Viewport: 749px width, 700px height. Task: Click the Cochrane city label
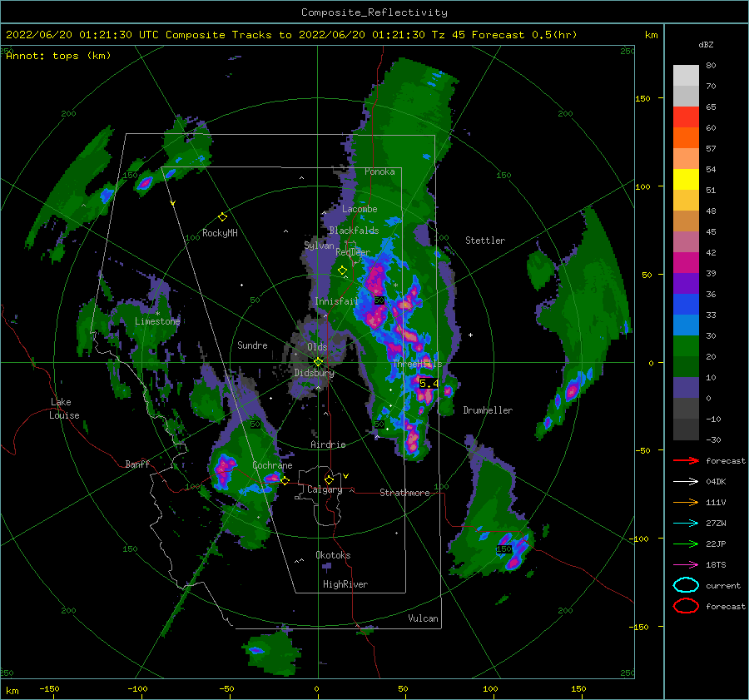point(272,465)
